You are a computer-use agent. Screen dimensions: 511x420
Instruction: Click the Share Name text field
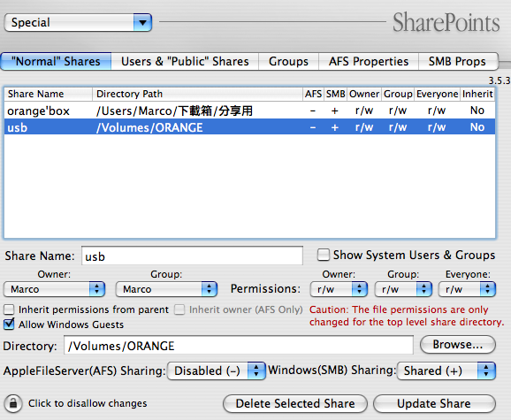192,256
